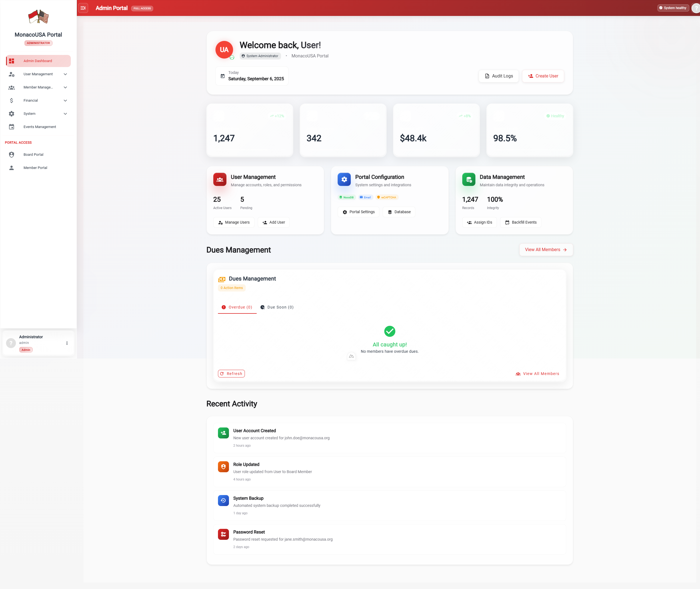Click the green Data Management database icon
This screenshot has width=700, height=589.
coord(468,179)
